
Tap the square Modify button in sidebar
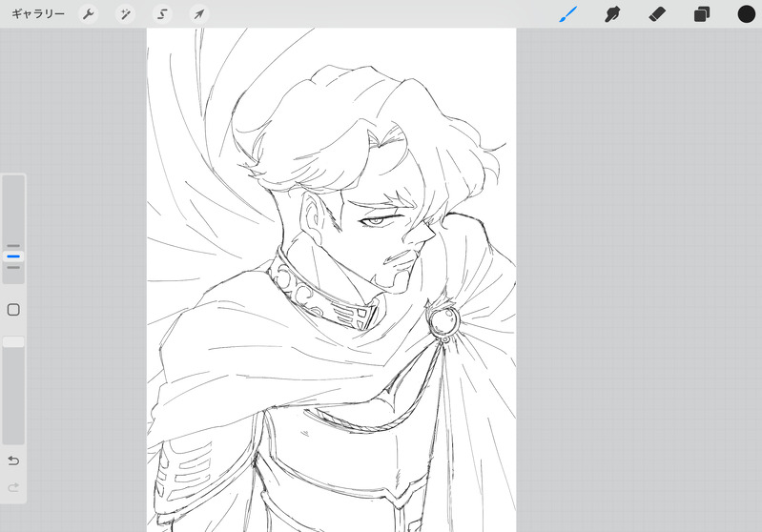[13, 310]
